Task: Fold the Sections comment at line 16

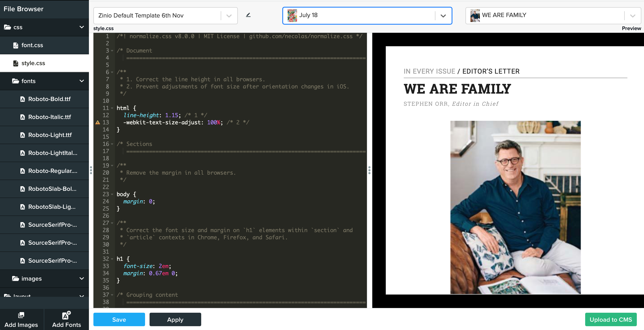Action: [112, 144]
